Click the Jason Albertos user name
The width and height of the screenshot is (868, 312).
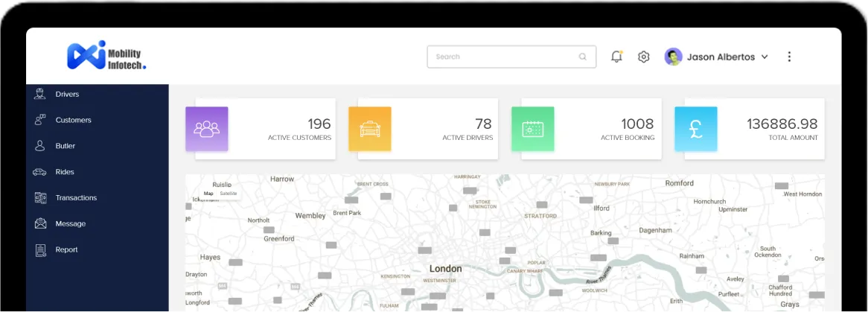click(721, 57)
